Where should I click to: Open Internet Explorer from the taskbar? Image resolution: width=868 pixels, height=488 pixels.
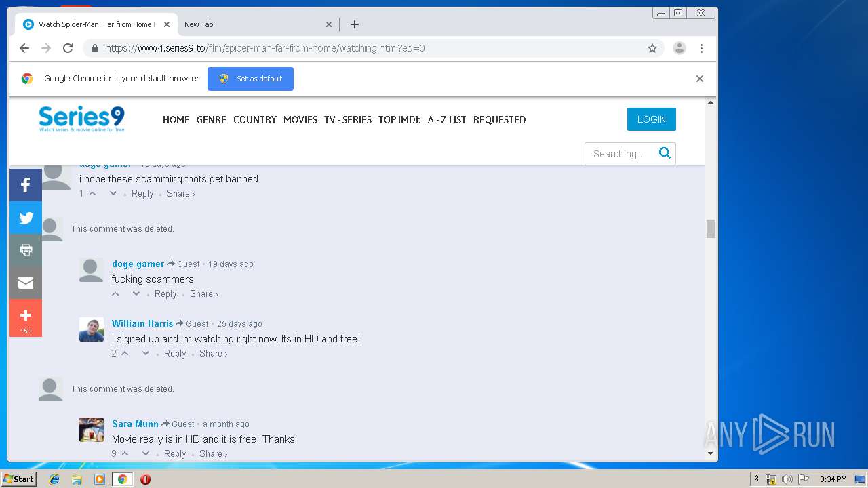pyautogui.click(x=54, y=479)
